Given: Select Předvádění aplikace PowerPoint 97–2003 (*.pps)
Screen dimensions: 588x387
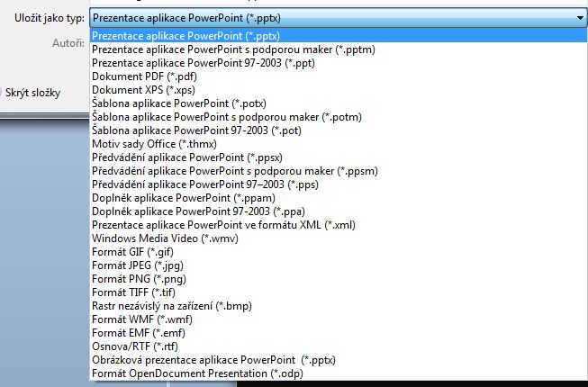Looking at the screenshot, I should coord(339,184).
